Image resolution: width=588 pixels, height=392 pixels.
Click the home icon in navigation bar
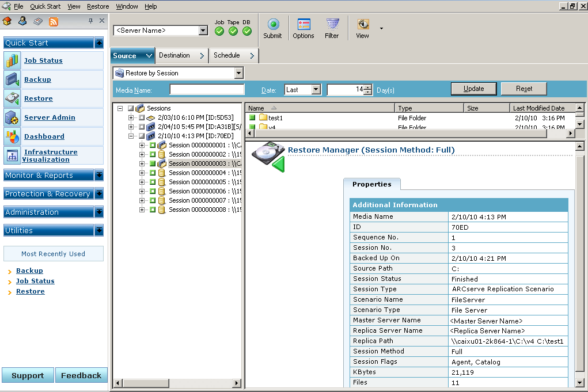pyautogui.click(x=7, y=21)
